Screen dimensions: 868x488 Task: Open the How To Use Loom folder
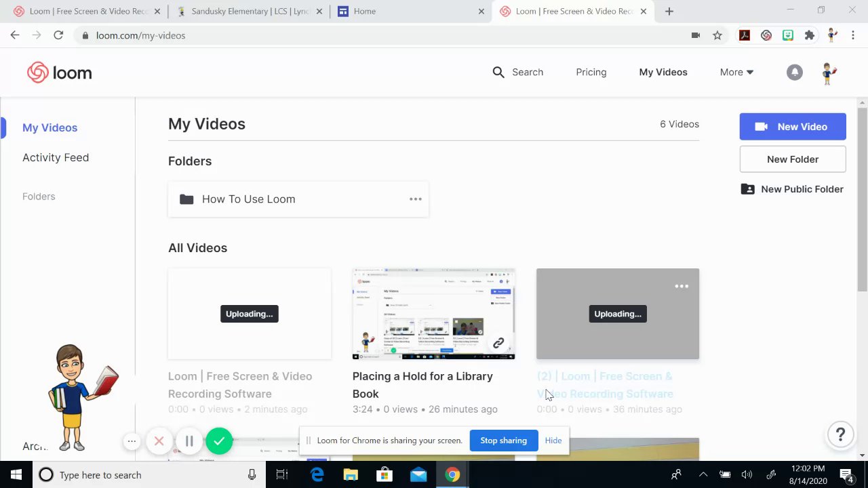(298, 199)
